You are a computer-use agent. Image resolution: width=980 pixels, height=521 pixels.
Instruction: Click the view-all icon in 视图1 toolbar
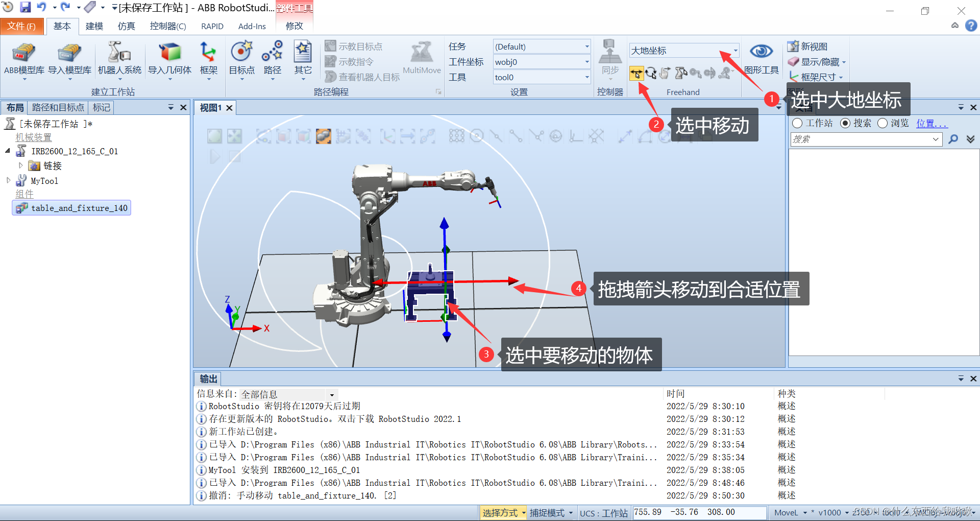214,136
